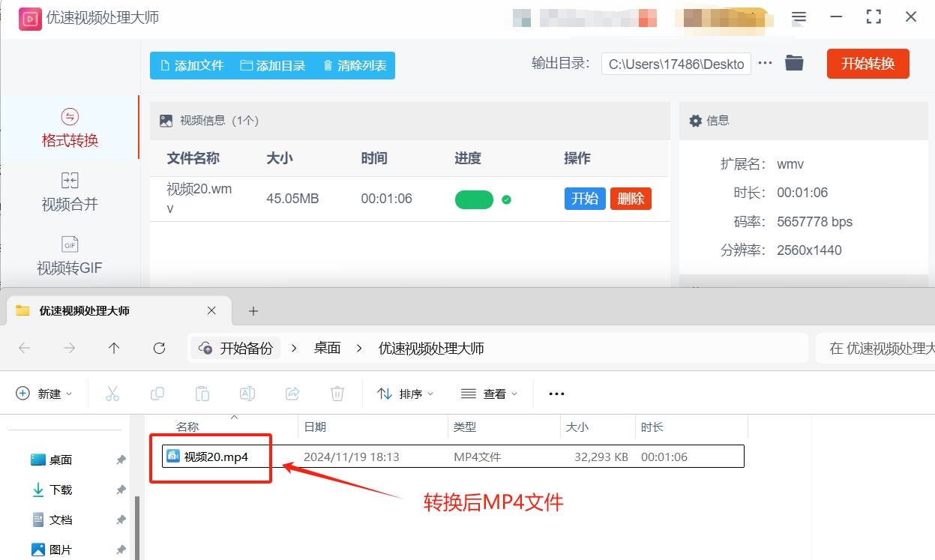Switch to 视频合并 video merge tab
The image size is (935, 560).
tap(70, 192)
